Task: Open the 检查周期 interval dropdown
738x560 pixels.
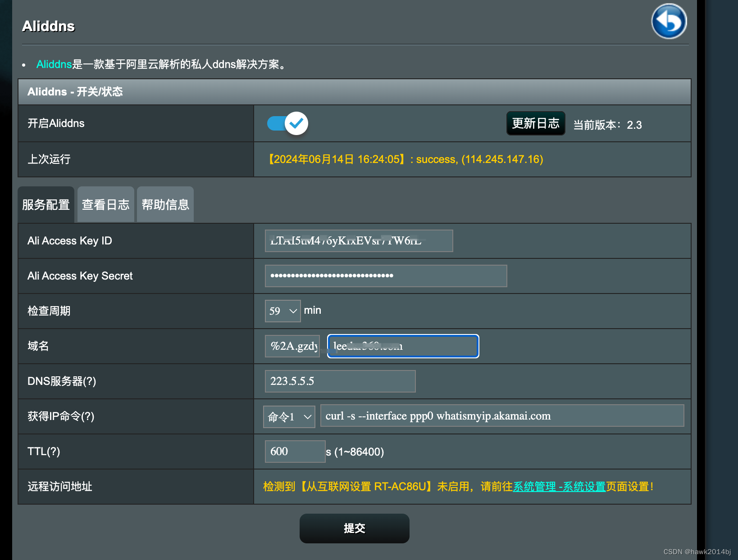Action: coord(282,311)
